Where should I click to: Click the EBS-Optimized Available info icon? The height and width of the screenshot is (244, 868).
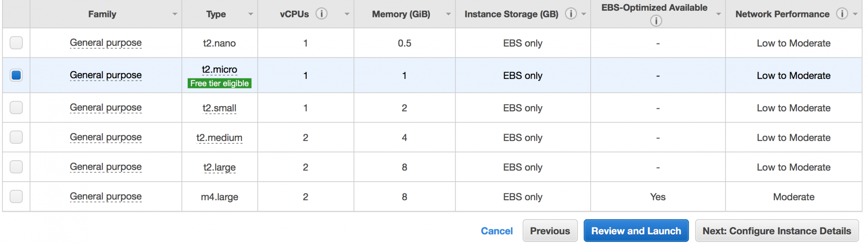point(656,21)
